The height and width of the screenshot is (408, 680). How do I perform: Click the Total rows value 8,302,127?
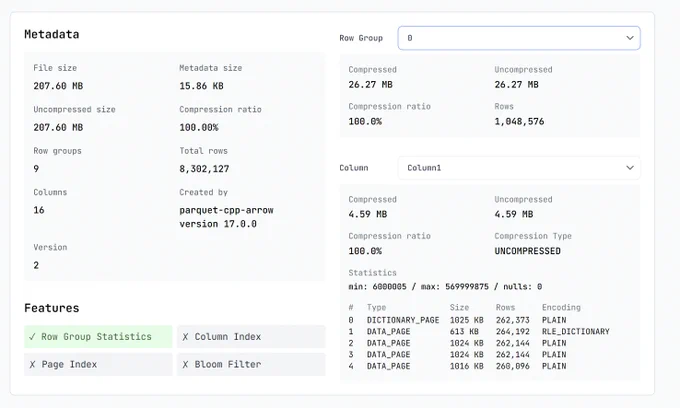click(x=204, y=169)
